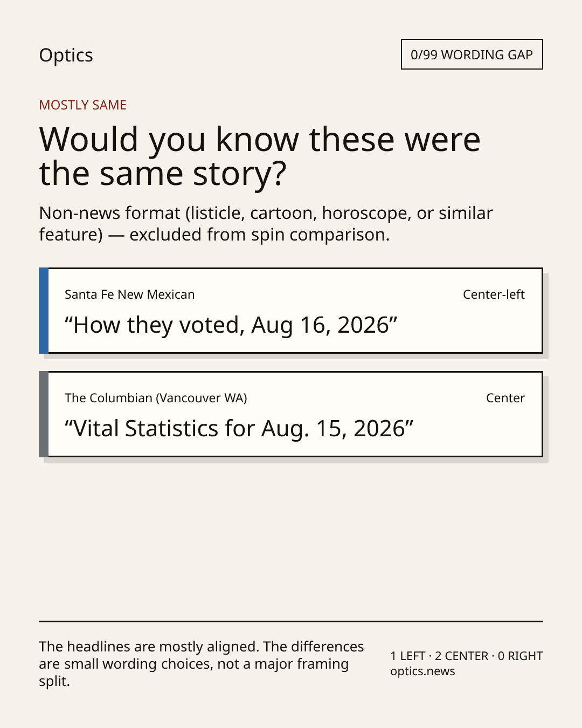Click The Columbian (Vancouver WA) source name
The height and width of the screenshot is (728, 582).
pos(156,398)
